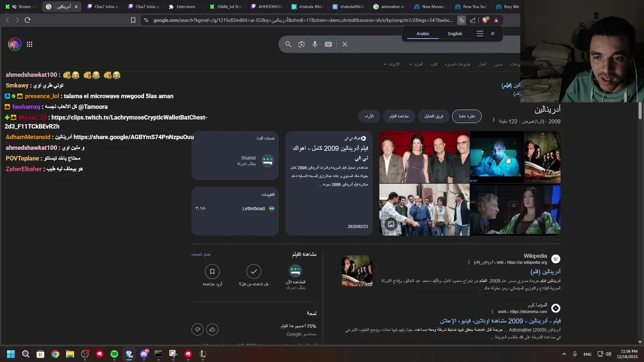Open the image gallery icon on the street photo

tap(390, 224)
